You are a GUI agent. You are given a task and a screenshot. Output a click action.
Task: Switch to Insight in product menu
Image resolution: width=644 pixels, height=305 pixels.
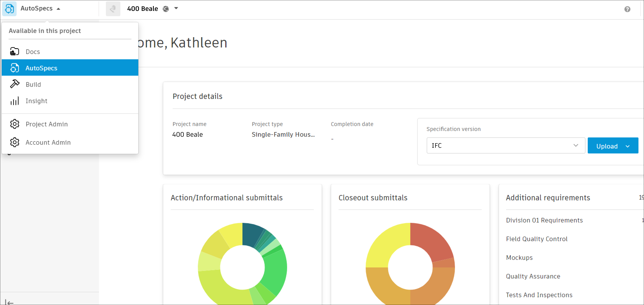pos(36,101)
